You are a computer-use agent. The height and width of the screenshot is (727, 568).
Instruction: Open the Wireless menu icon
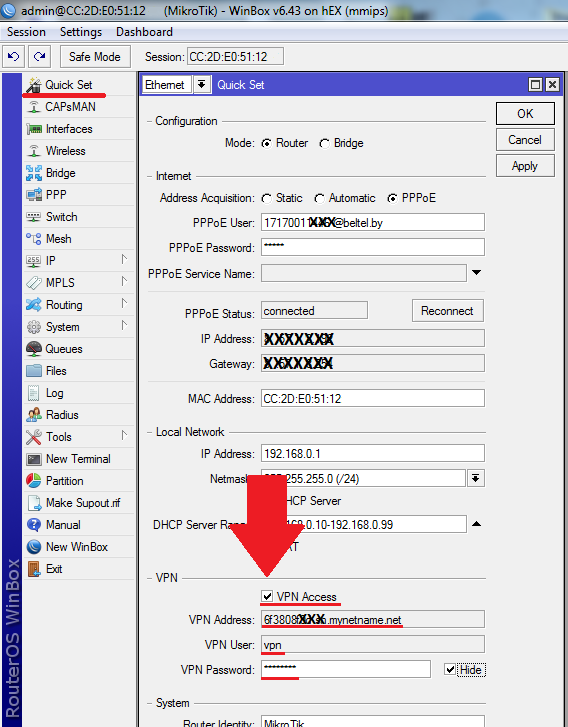pyautogui.click(x=34, y=151)
